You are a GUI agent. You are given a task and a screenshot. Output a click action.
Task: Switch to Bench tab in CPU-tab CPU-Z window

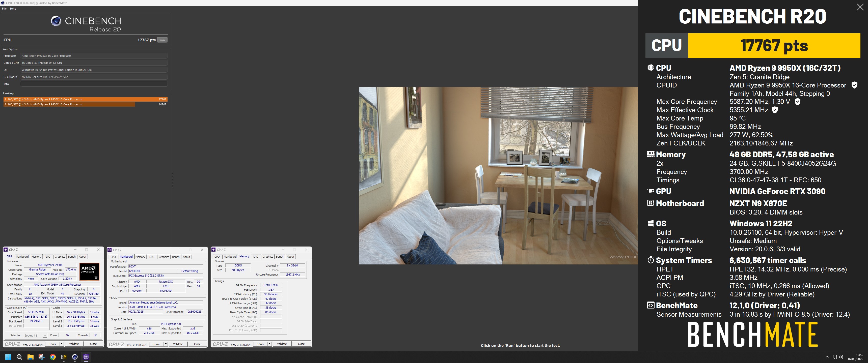pyautogui.click(x=72, y=257)
